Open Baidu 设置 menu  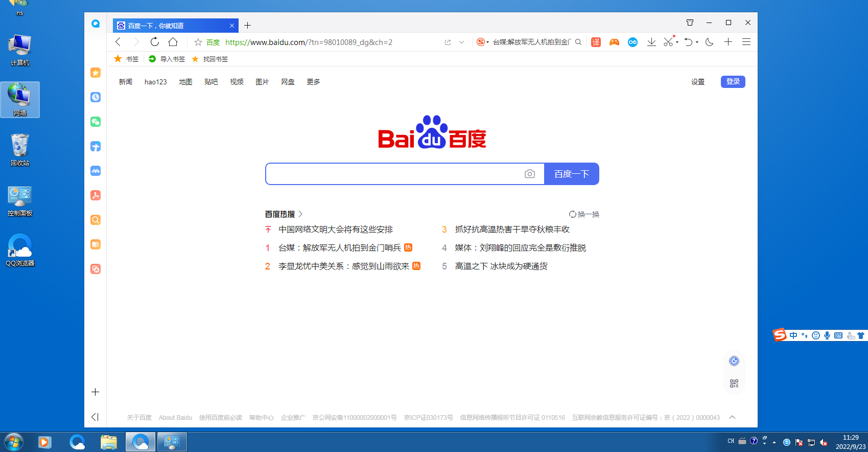coord(698,82)
